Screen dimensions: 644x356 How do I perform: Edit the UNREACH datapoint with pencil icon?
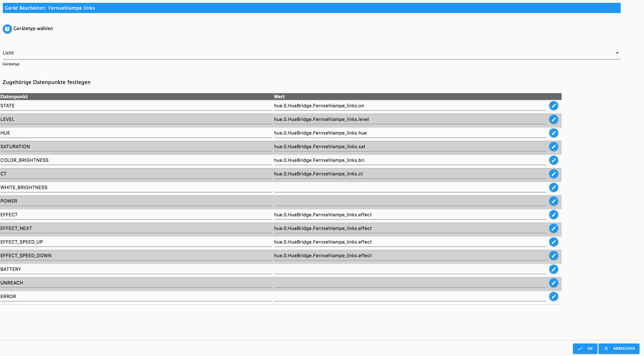pos(553,283)
